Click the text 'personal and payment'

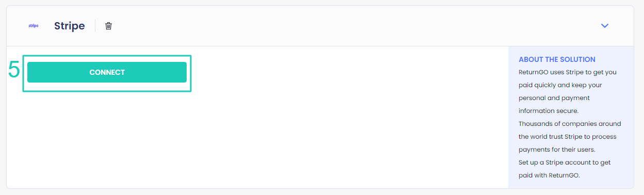[554, 98]
